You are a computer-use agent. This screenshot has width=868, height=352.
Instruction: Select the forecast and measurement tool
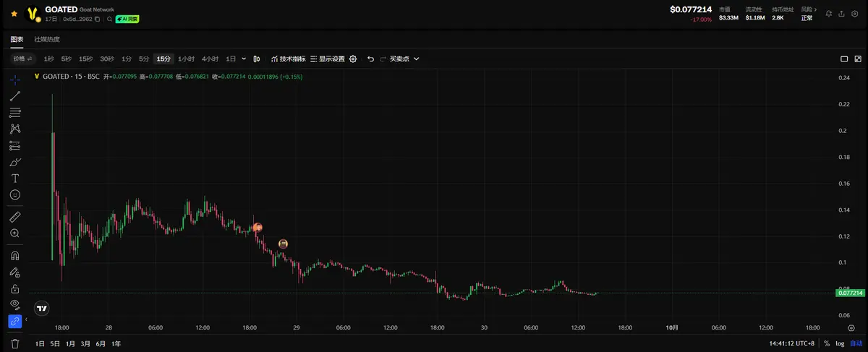tap(15, 145)
